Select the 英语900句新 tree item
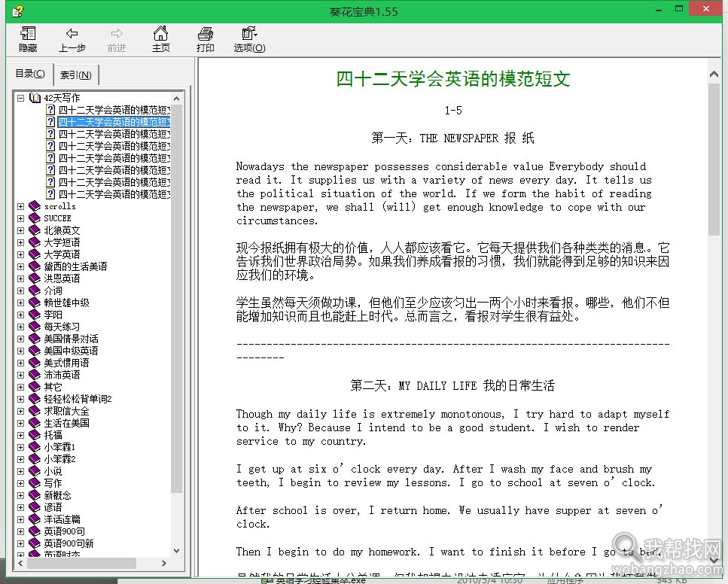Image resolution: width=728 pixels, height=584 pixels. pos(69,543)
